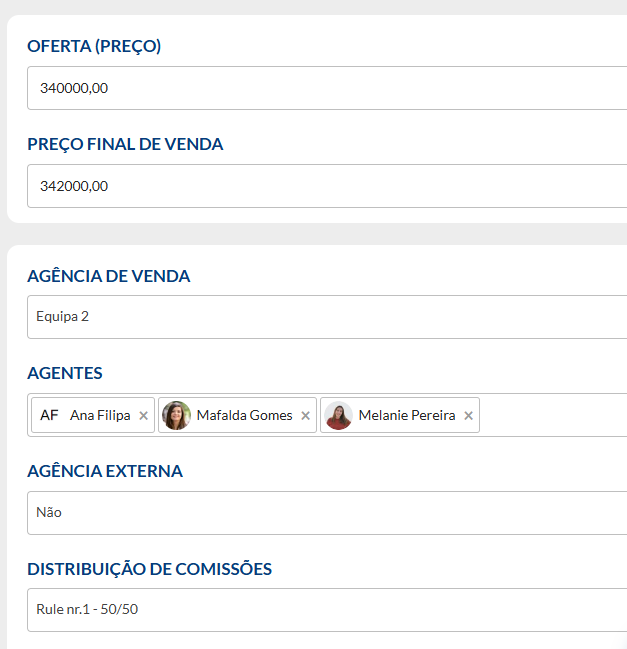The width and height of the screenshot is (627, 649).
Task: Focus the Preço Final de Venda field
Action: click(327, 186)
